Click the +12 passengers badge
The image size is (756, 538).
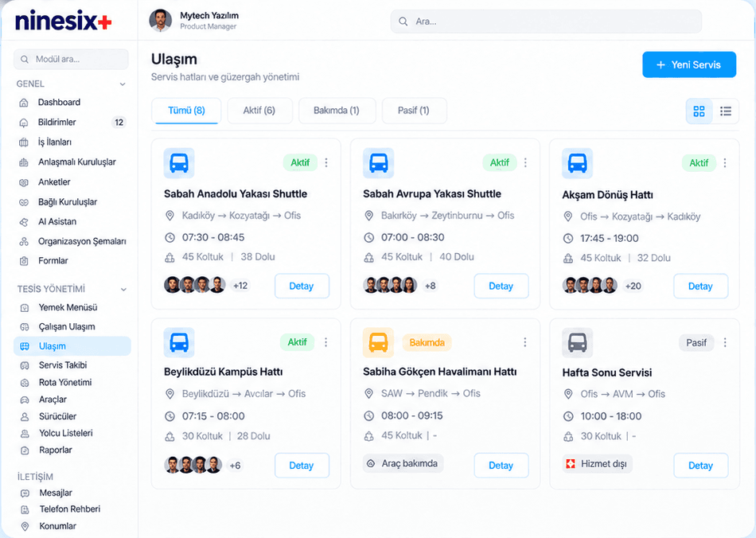click(240, 286)
